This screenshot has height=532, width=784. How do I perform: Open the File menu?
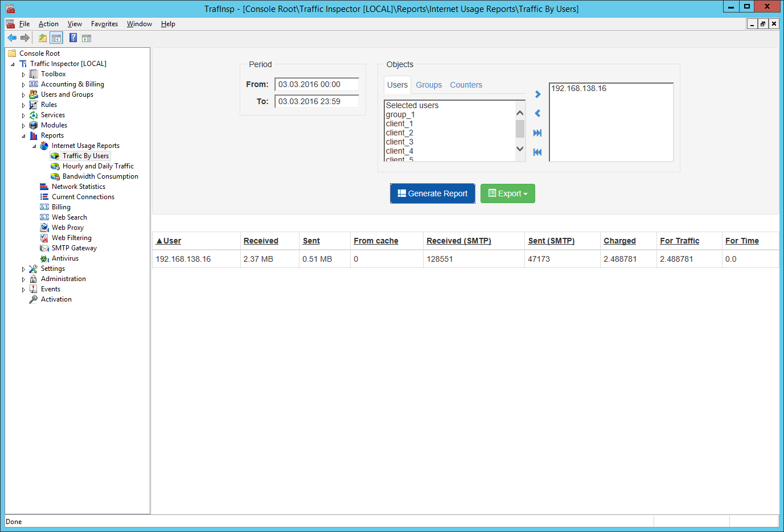coord(24,24)
